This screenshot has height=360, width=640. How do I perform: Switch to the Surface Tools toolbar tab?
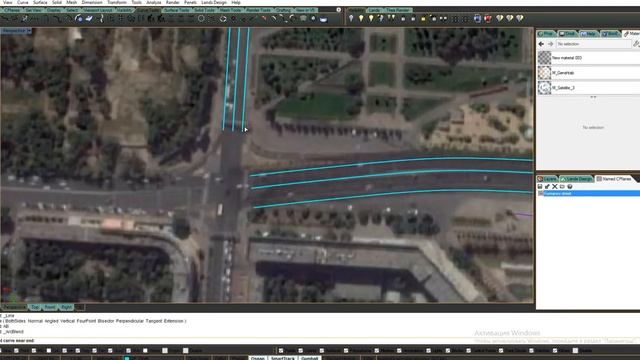click(x=177, y=10)
